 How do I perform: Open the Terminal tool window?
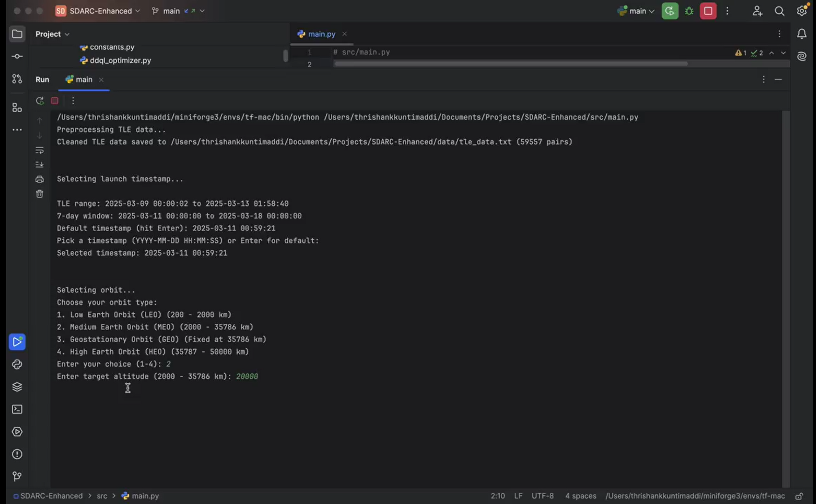point(17,409)
